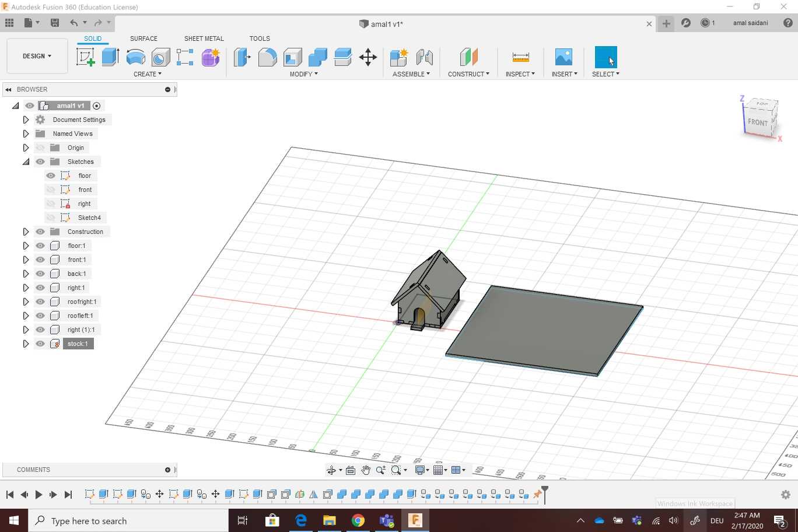Click the Move/Copy tool icon
This screenshot has width=798, height=532.
pos(367,57)
